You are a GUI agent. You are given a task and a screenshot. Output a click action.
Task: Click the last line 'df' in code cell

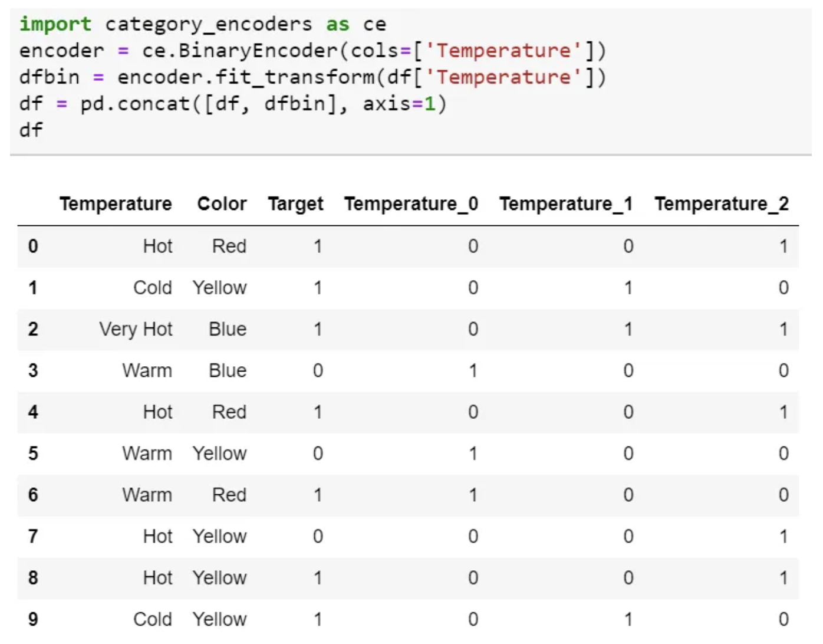tap(31, 130)
